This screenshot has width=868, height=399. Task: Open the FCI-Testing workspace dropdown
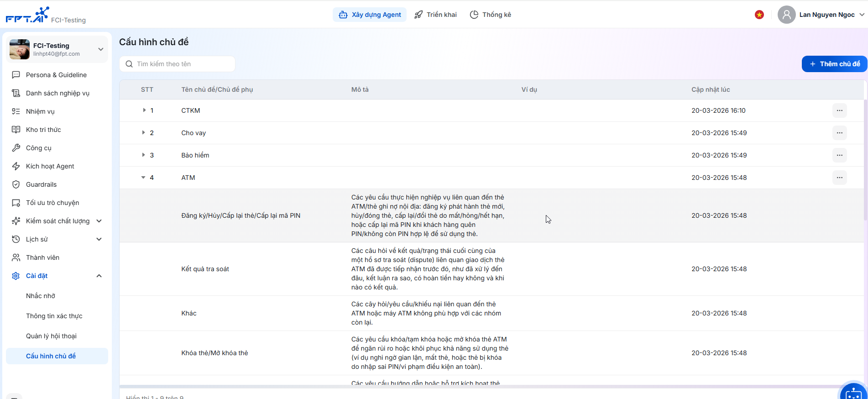[100, 49]
